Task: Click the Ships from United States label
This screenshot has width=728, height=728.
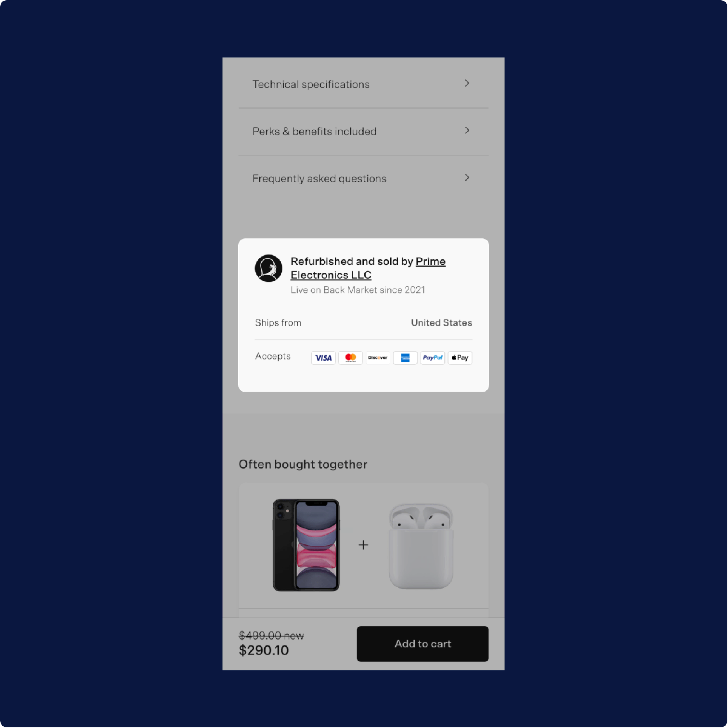Action: click(363, 323)
